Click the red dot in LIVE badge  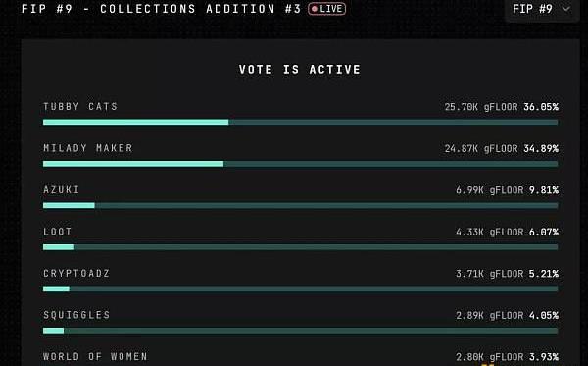[x=315, y=9]
